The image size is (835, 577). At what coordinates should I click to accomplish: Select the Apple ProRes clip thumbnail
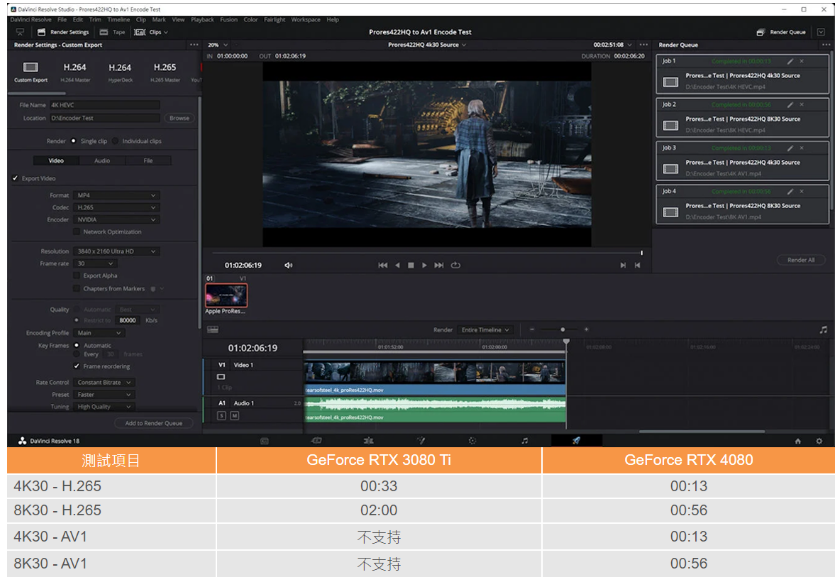tap(226, 295)
